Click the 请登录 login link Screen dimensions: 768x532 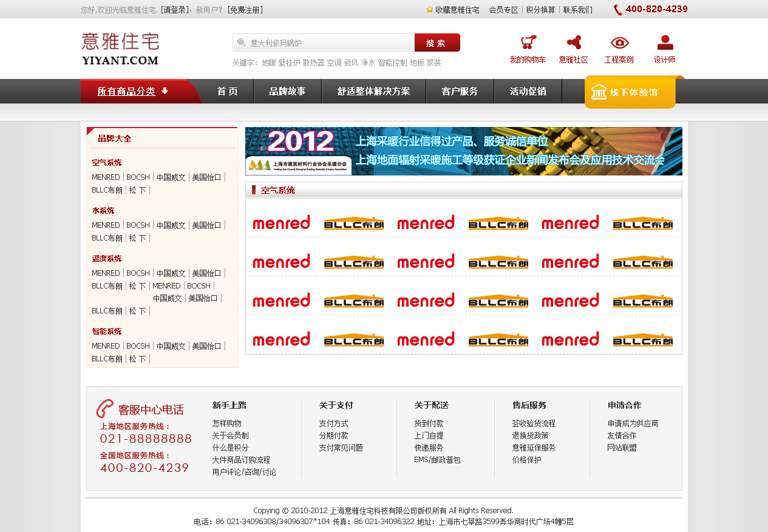pyautogui.click(x=175, y=10)
